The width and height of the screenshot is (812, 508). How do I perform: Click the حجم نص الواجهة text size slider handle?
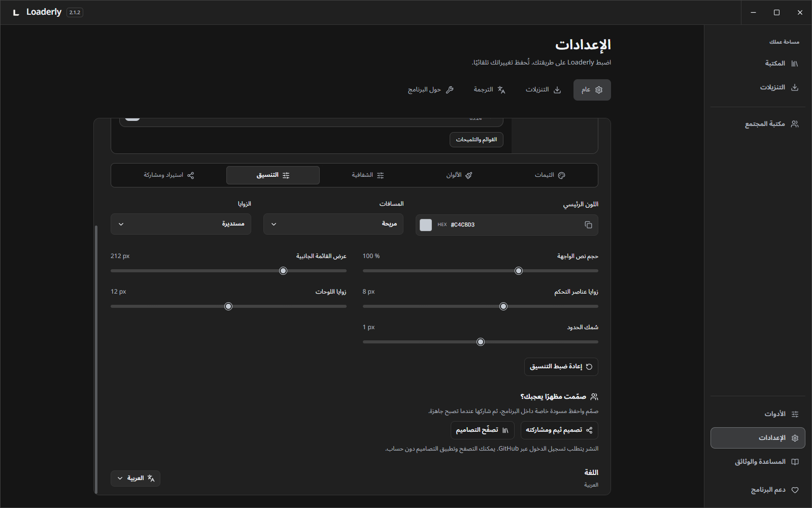pyautogui.click(x=519, y=271)
